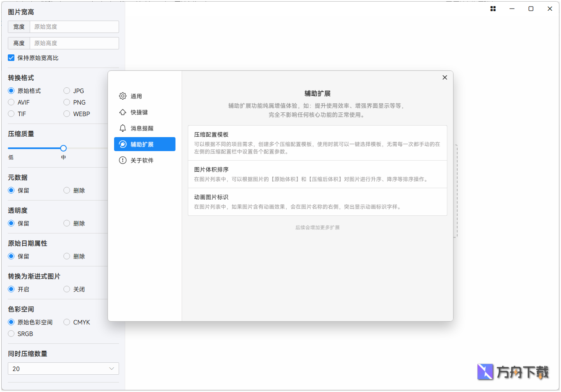The height and width of the screenshot is (392, 561).
Task: Choose 删除 for 元数据
Action: [66, 190]
